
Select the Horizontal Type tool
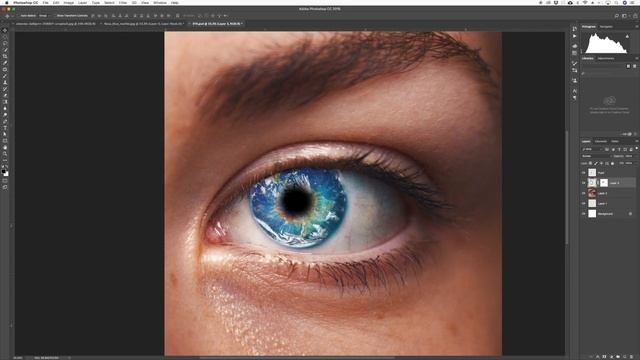coord(5,128)
